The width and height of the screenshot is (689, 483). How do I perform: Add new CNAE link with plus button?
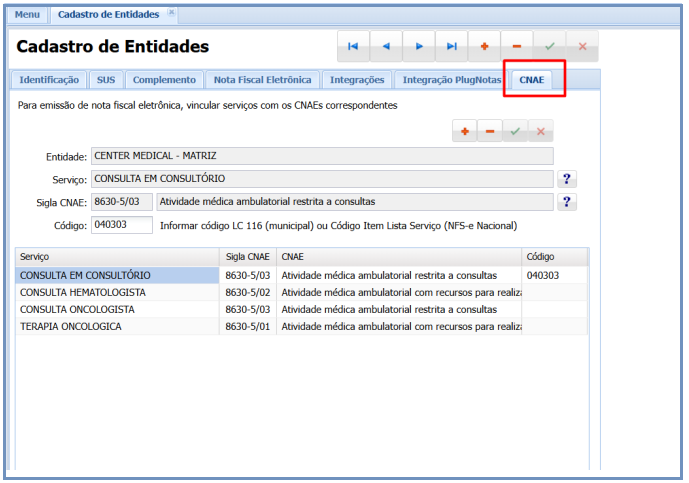[465, 131]
